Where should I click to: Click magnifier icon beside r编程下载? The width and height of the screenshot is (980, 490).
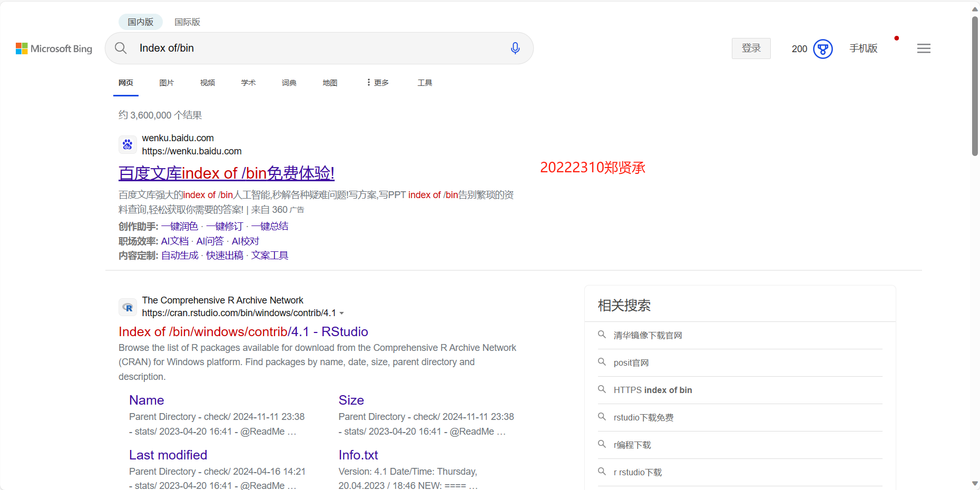[x=602, y=444]
